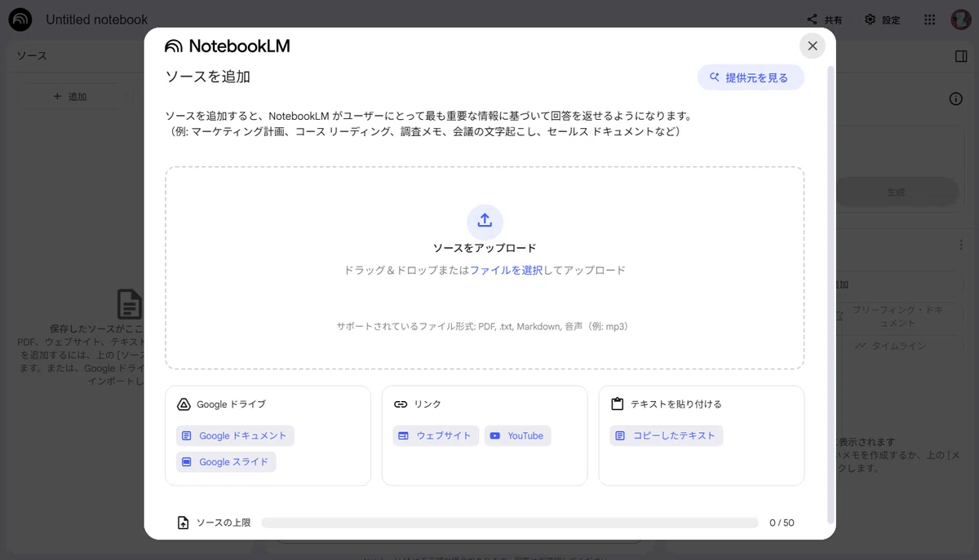The height and width of the screenshot is (560, 979).
Task: Close the ソースを追加 dialog
Action: [812, 46]
